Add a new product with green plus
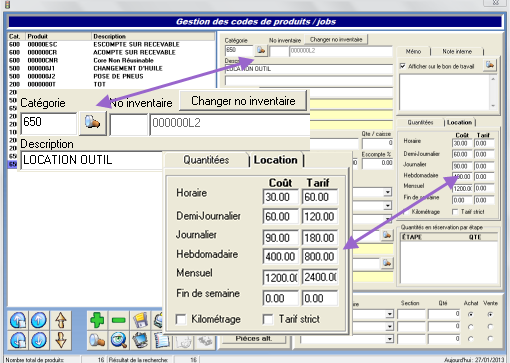This screenshot has width=510, height=363. 97,320
